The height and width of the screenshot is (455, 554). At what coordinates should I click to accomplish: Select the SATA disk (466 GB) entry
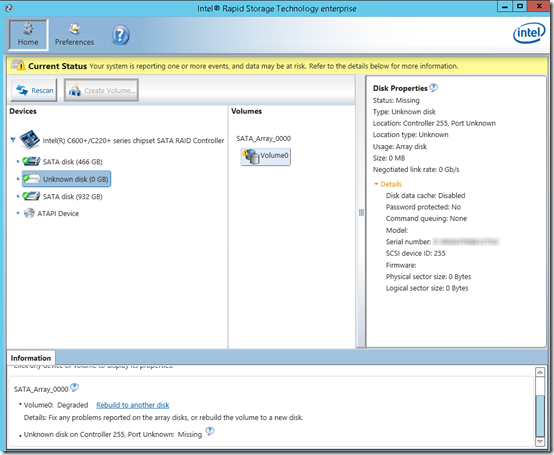point(72,162)
